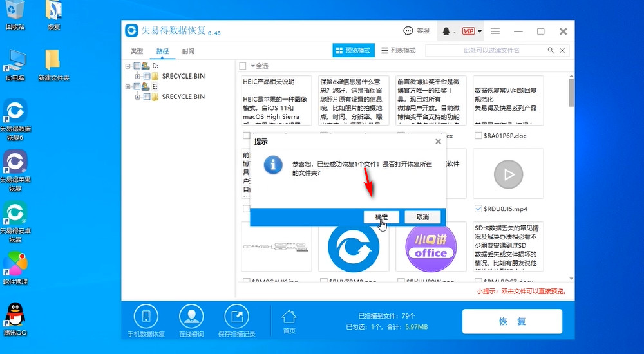Switch to 类型 tab

pos(137,51)
